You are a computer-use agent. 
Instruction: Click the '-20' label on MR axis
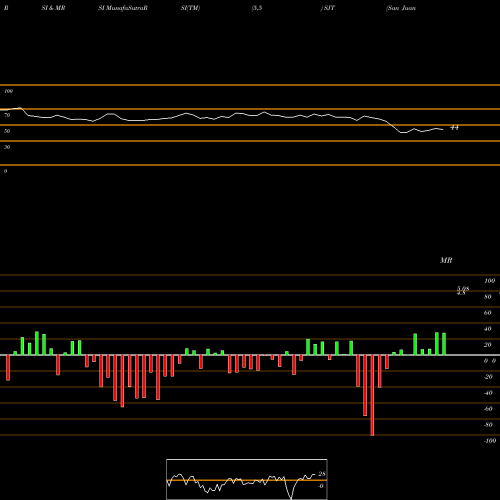coord(488,377)
